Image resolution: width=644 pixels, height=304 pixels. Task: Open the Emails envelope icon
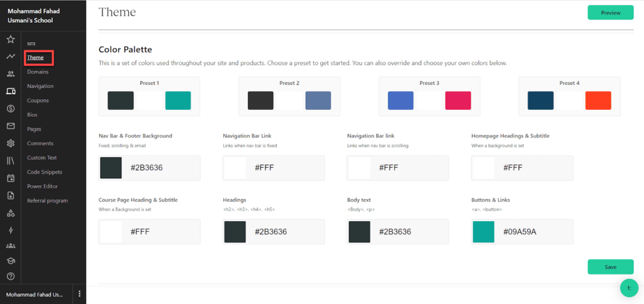tap(11, 126)
